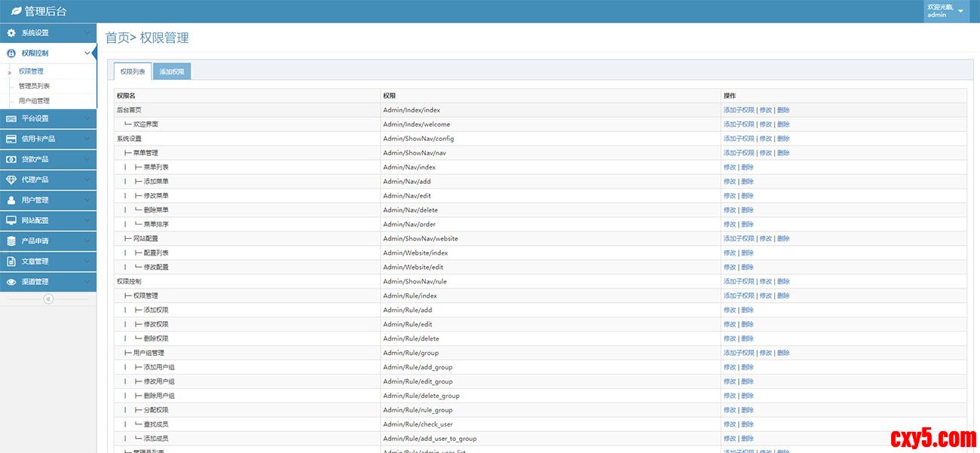Click the lock icon beside 权限控制

click(x=11, y=54)
